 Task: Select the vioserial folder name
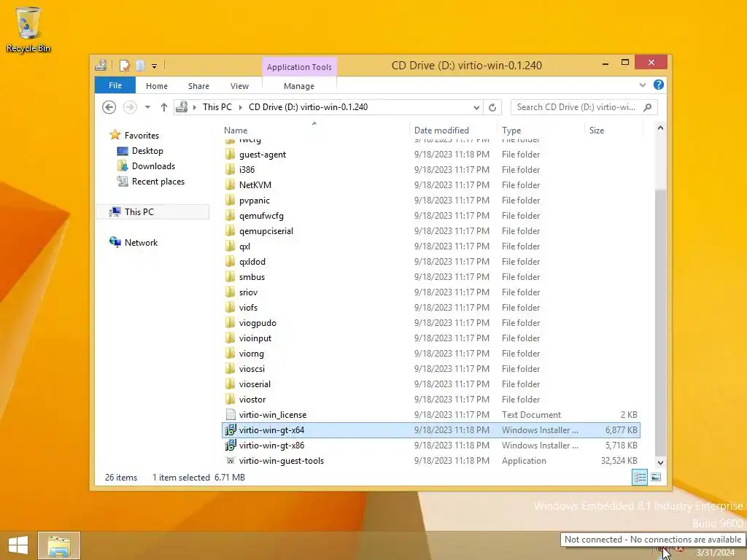click(x=255, y=384)
